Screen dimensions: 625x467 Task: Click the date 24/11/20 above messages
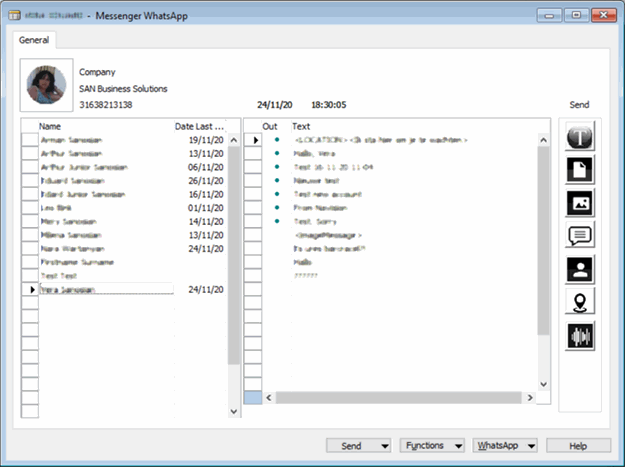pos(275,105)
